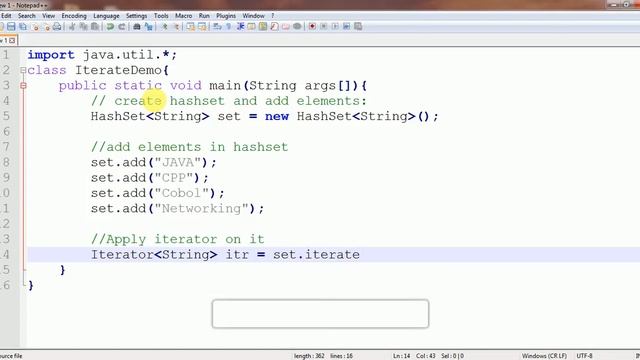Click the Run Macro Multiple Times icon
The width and height of the screenshot is (640, 360).
click(347, 27)
